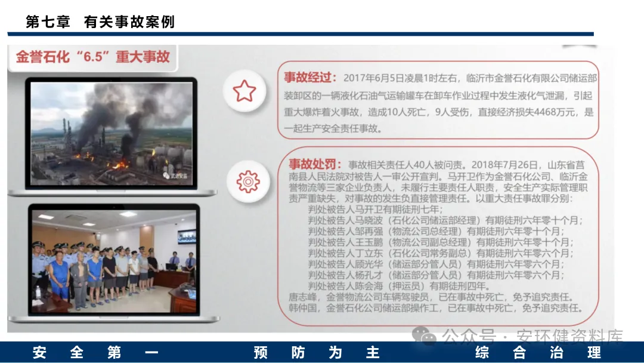This screenshot has width=644, height=363.
Task: Select the courtroom trial photo thumbnail
Action: click(114, 260)
